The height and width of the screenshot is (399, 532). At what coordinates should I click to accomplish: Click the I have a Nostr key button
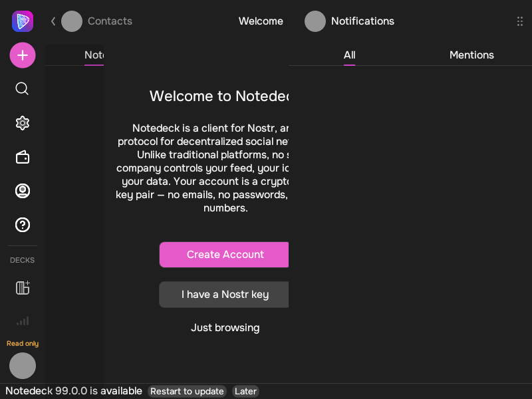point(224,295)
